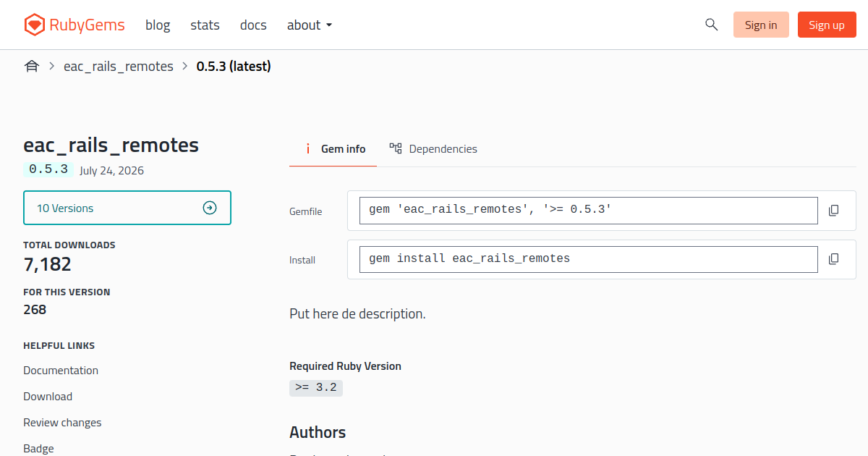Click the 'Put here de description.' text
The width and height of the screenshot is (868, 456).
[357, 314]
